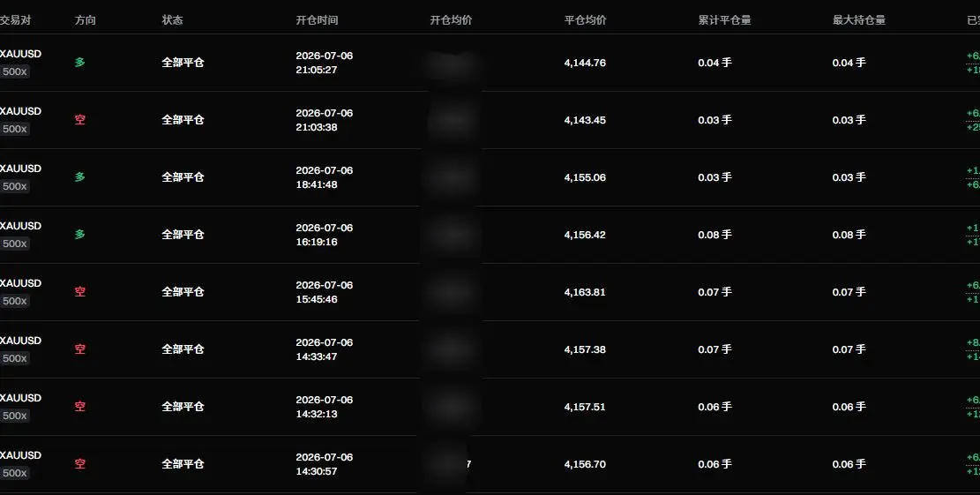
Task: Click the 最大持仓量 column header
Action: pyautogui.click(x=859, y=20)
